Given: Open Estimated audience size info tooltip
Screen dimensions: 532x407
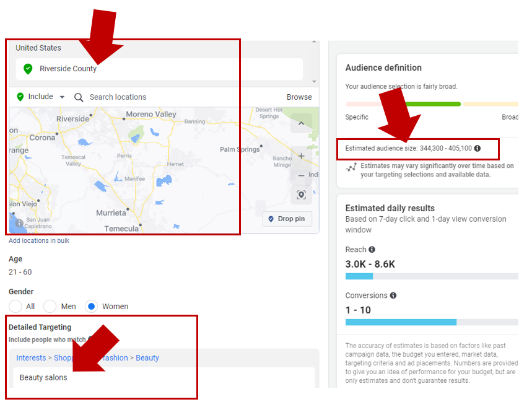Looking at the screenshot, I should 477,148.
